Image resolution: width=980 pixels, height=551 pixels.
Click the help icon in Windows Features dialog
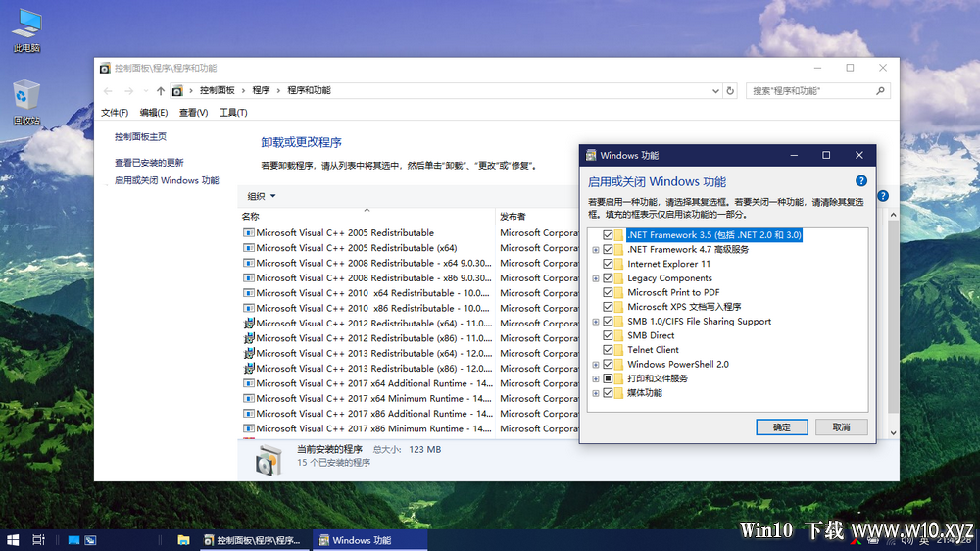860,181
